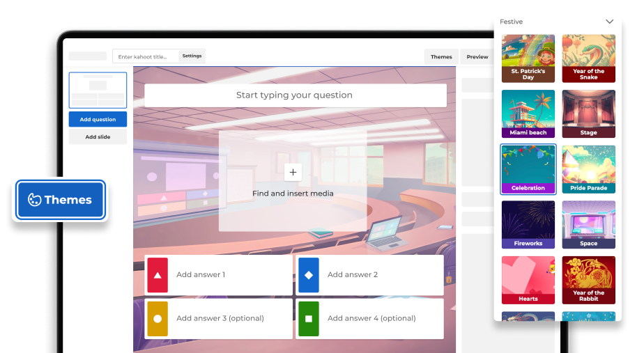Select the Year of the Rabbit theme
The width and height of the screenshot is (644, 353).
588,280
